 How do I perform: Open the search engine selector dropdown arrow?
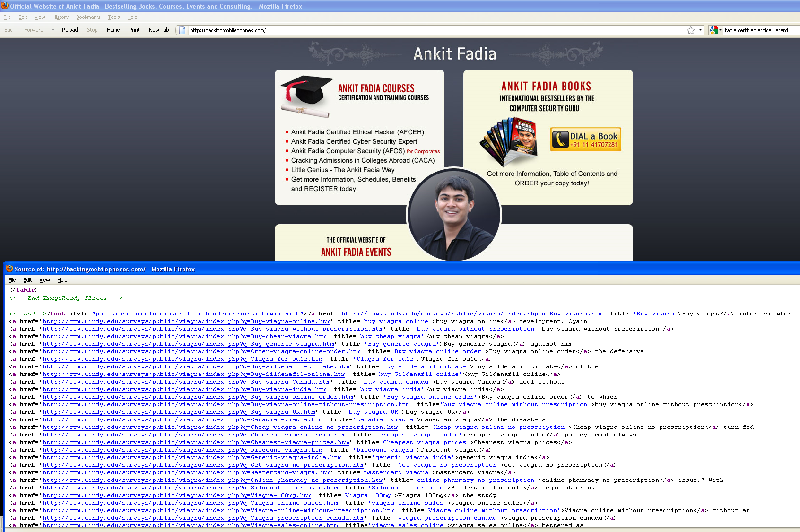pos(720,30)
